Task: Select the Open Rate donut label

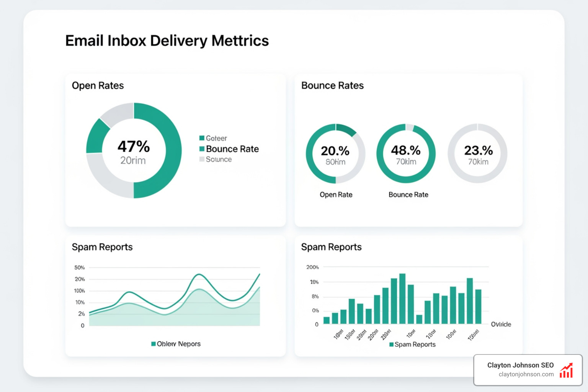Action: [x=336, y=194]
